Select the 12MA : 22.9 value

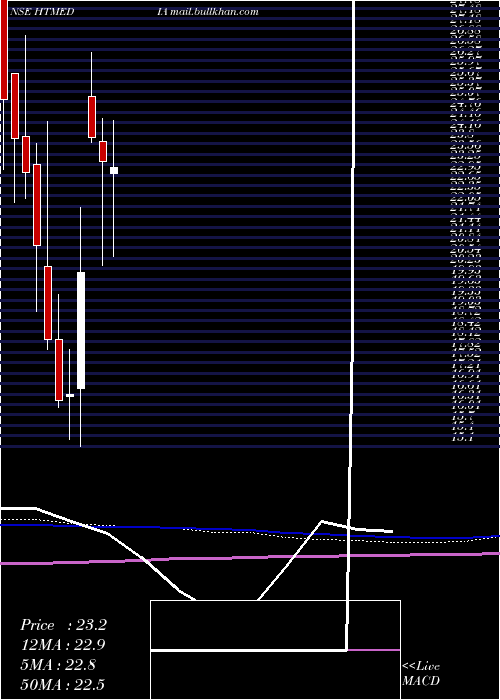(63, 645)
